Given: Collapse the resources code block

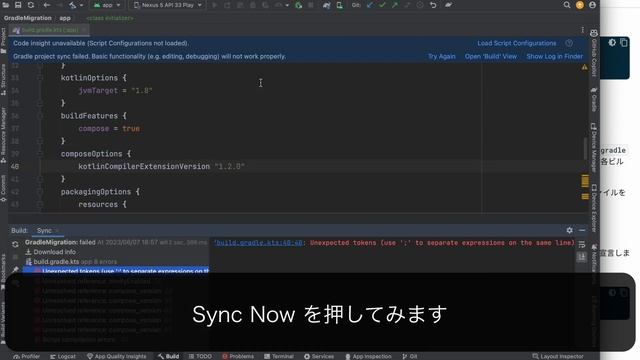Looking at the screenshot, I should pos(40,204).
